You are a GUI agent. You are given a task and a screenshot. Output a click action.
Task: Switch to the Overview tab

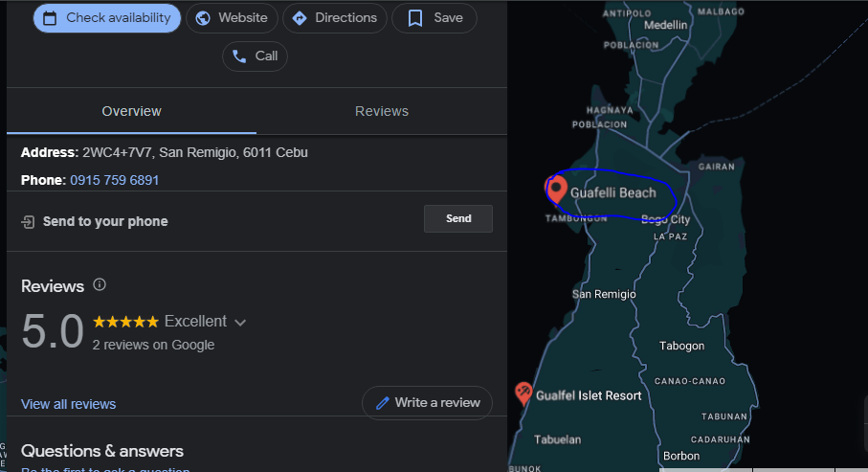131,111
